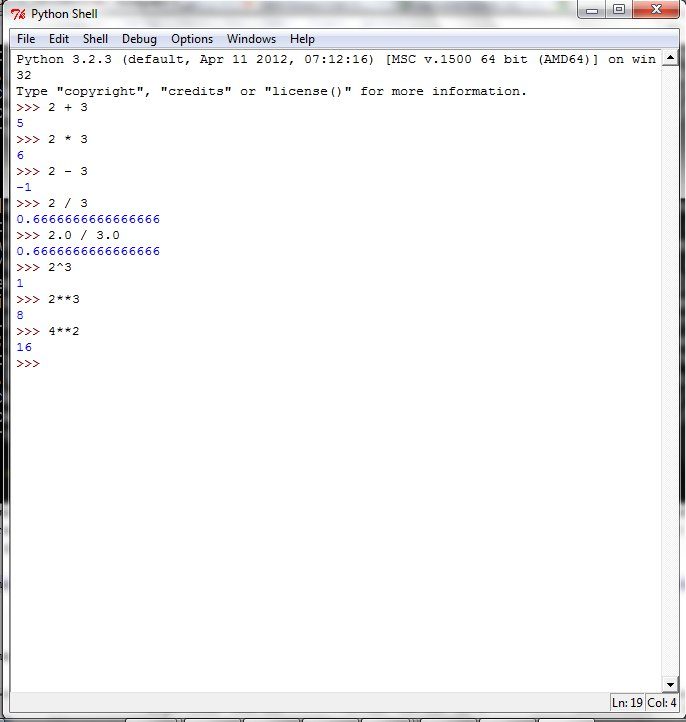Minimize the Python Shell window
The height and width of the screenshot is (722, 686).
(x=594, y=12)
